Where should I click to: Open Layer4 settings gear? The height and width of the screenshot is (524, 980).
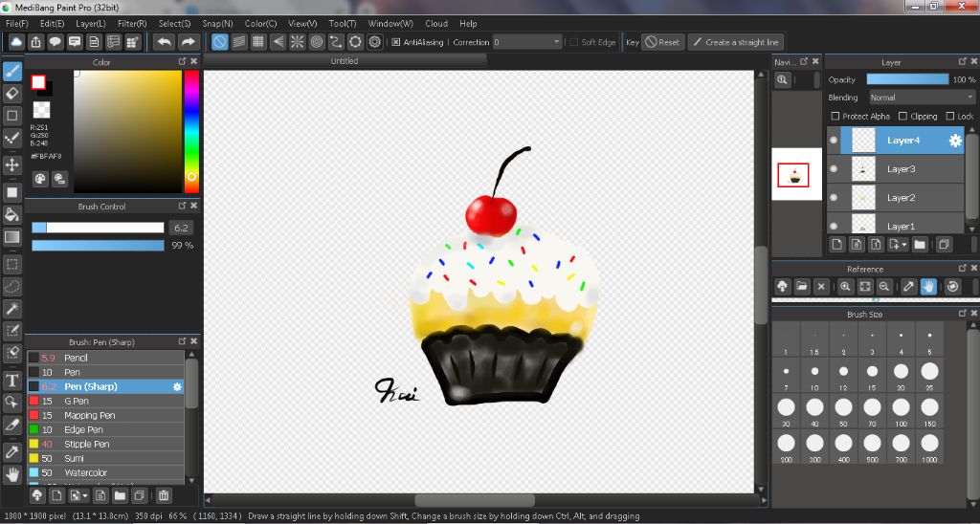pyautogui.click(x=955, y=141)
